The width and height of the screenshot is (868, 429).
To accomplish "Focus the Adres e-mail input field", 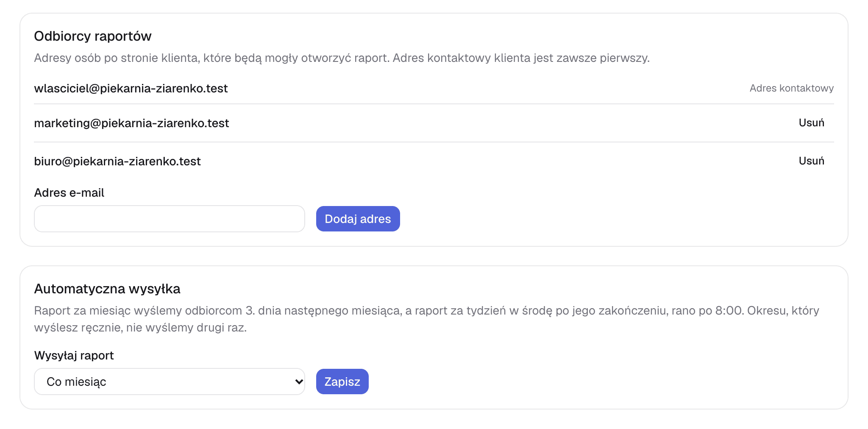I will (x=170, y=219).
